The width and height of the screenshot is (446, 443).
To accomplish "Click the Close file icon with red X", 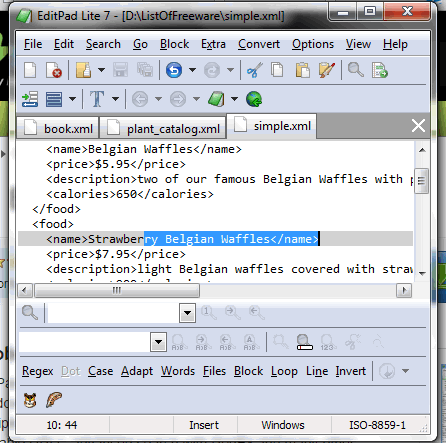I will (x=54, y=70).
